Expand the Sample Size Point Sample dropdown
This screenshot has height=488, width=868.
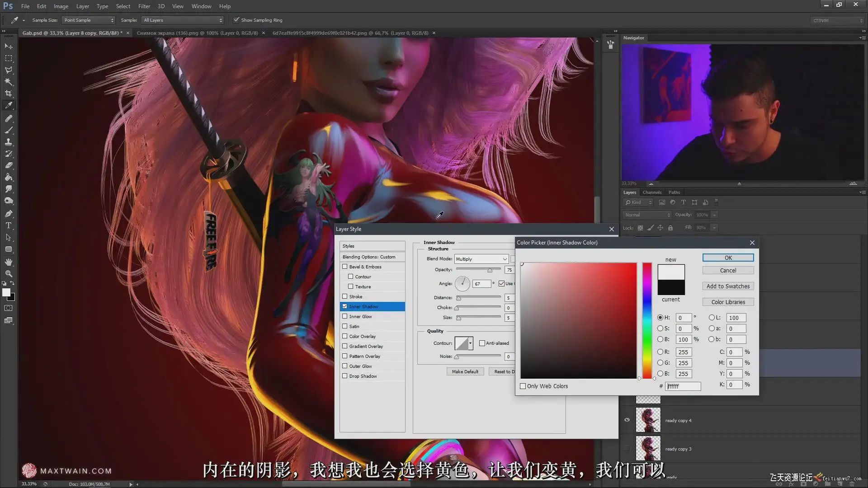coord(89,20)
